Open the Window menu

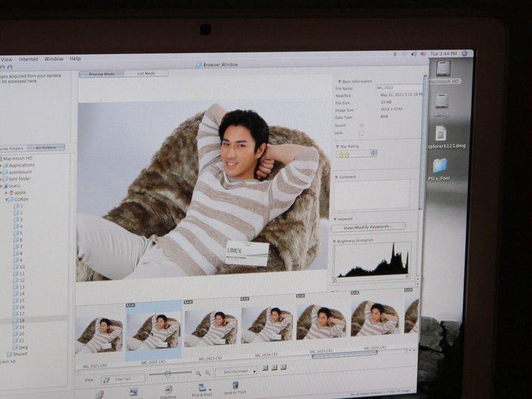54,58
